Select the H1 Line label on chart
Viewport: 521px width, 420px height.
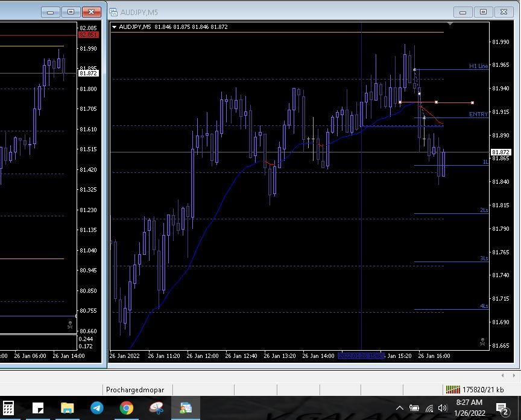coord(478,66)
